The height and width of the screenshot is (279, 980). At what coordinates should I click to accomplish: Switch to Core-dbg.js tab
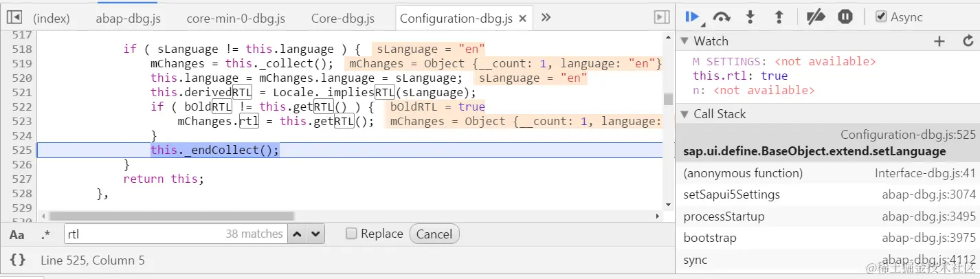pyautogui.click(x=343, y=19)
